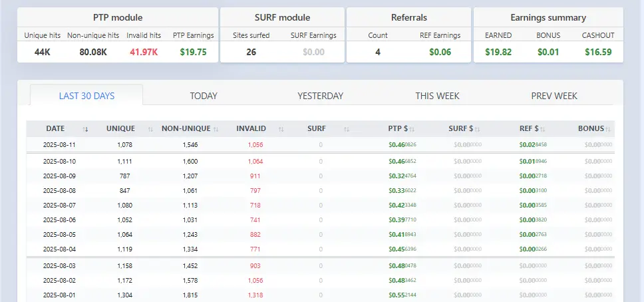Viewport: 644px width, 302px height.
Task: Sort table by PTP $ column arrows
Action: 412,129
